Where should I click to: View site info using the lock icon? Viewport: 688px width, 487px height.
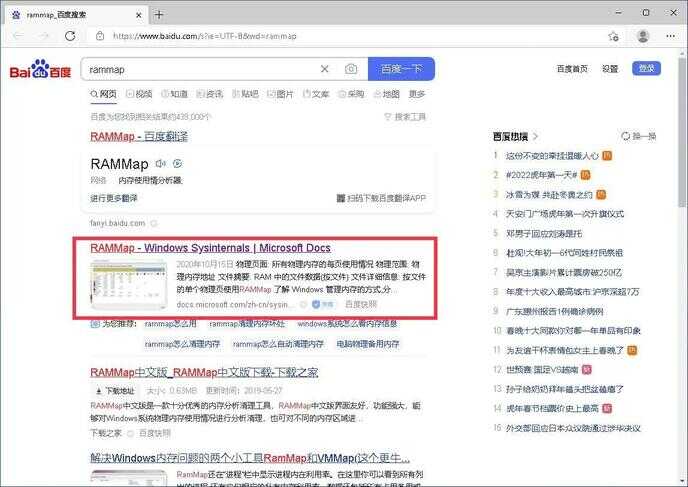click(x=100, y=36)
